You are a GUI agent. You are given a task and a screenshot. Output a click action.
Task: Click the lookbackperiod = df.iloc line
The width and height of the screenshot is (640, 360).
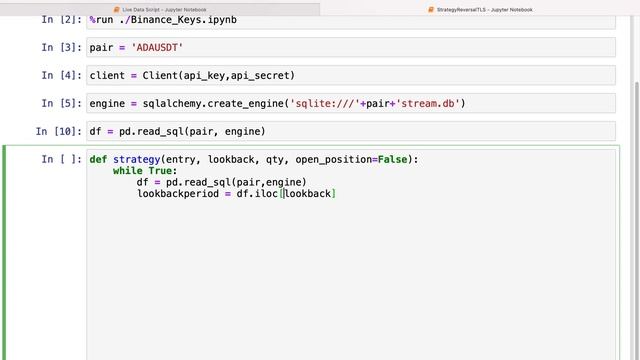(236, 193)
